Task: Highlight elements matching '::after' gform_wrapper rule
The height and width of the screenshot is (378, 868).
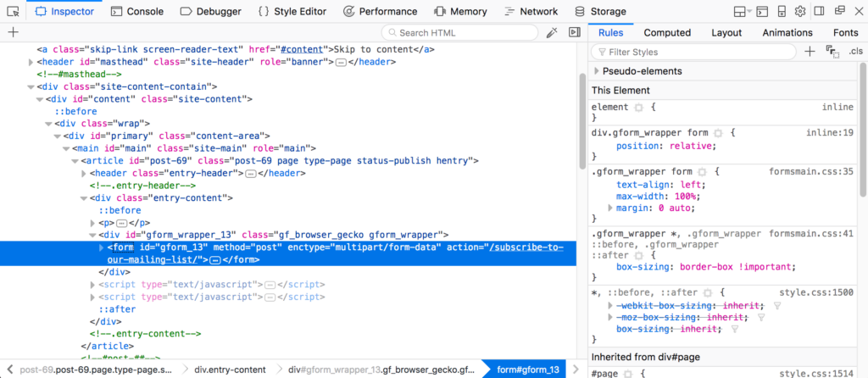Action: 638,255
